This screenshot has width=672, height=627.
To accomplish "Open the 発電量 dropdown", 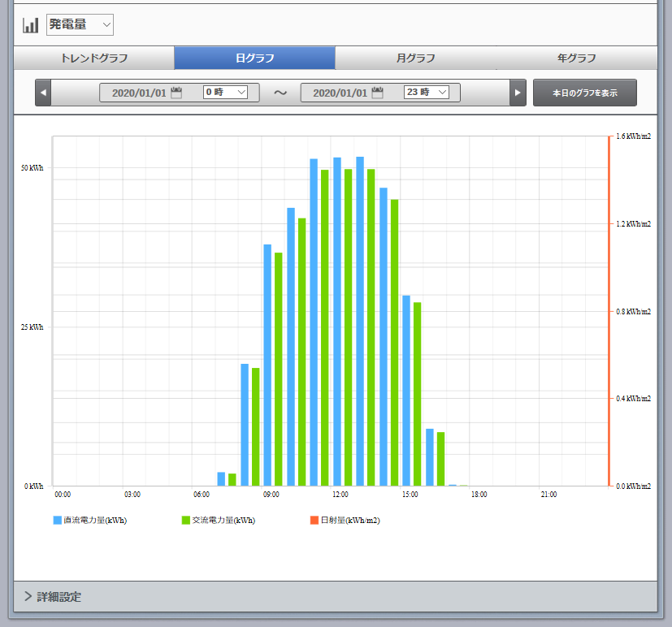I will tap(80, 25).
